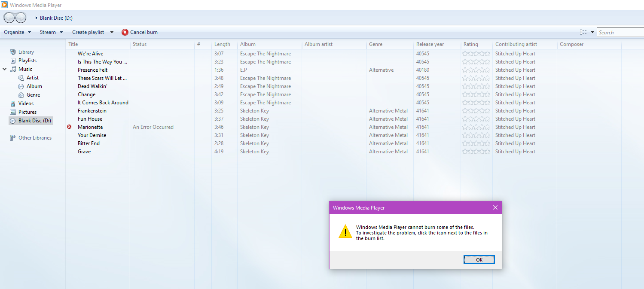644x289 pixels.
Task: Select the track Your Demise
Action: (x=92, y=135)
